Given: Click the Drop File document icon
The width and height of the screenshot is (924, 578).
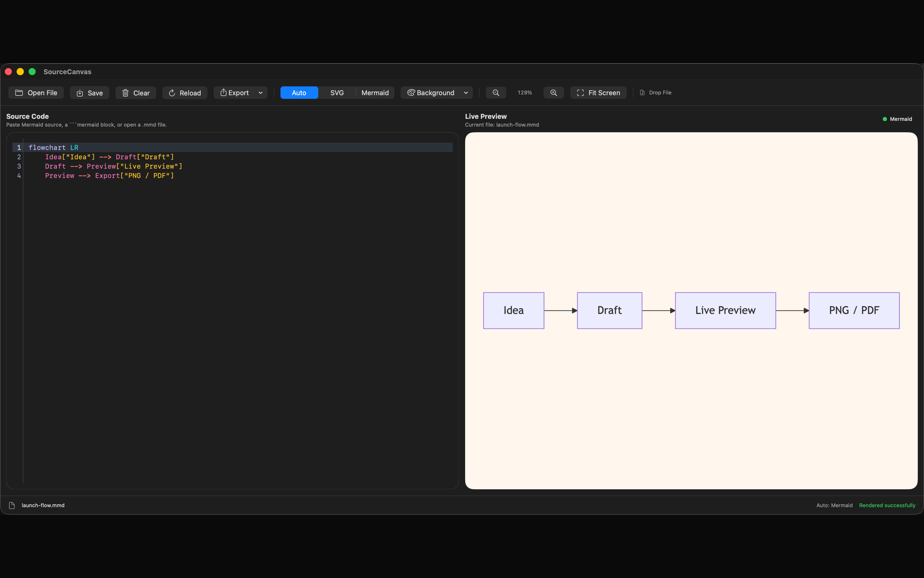Looking at the screenshot, I should pyautogui.click(x=642, y=92).
